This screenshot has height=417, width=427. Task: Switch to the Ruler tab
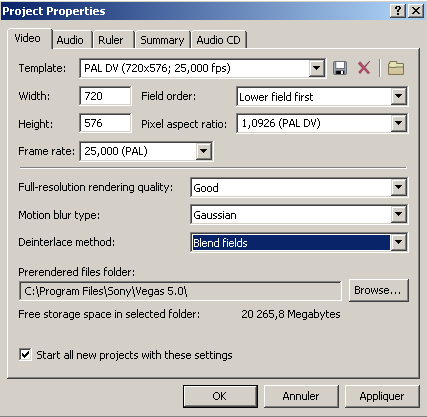(x=111, y=40)
